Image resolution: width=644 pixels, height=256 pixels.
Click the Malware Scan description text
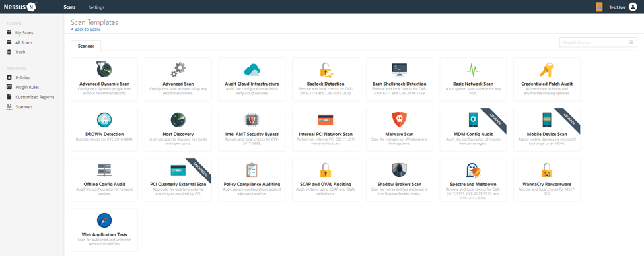coord(399,141)
